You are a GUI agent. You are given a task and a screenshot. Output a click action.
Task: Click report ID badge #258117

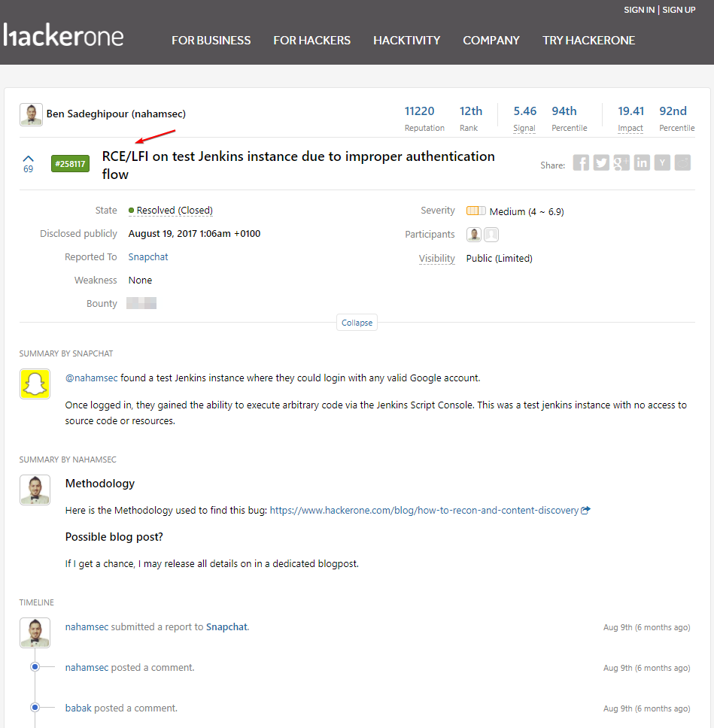point(70,164)
